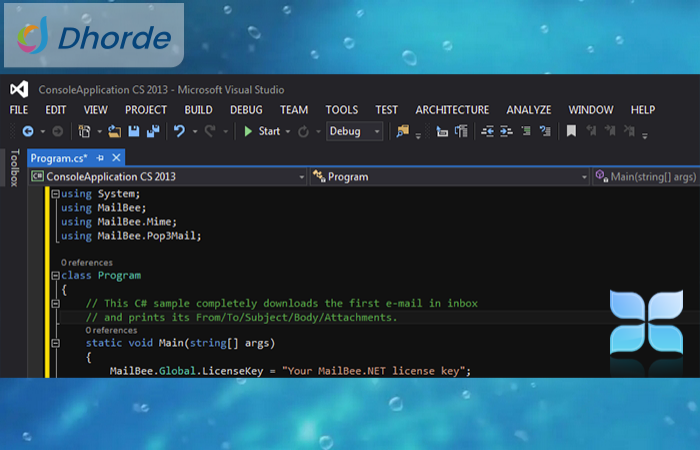Image resolution: width=700 pixels, height=450 pixels.
Task: Open the Program class navigation dropdown
Action: pos(450,177)
